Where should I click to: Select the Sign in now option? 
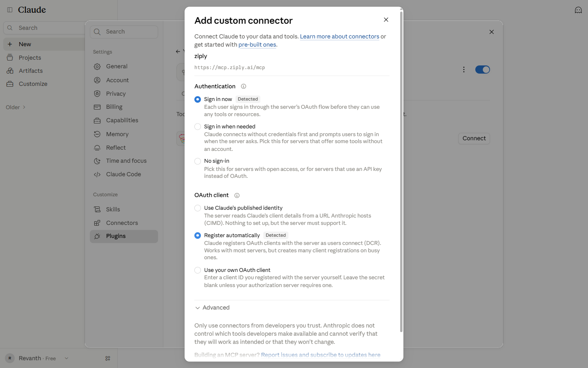(x=198, y=99)
